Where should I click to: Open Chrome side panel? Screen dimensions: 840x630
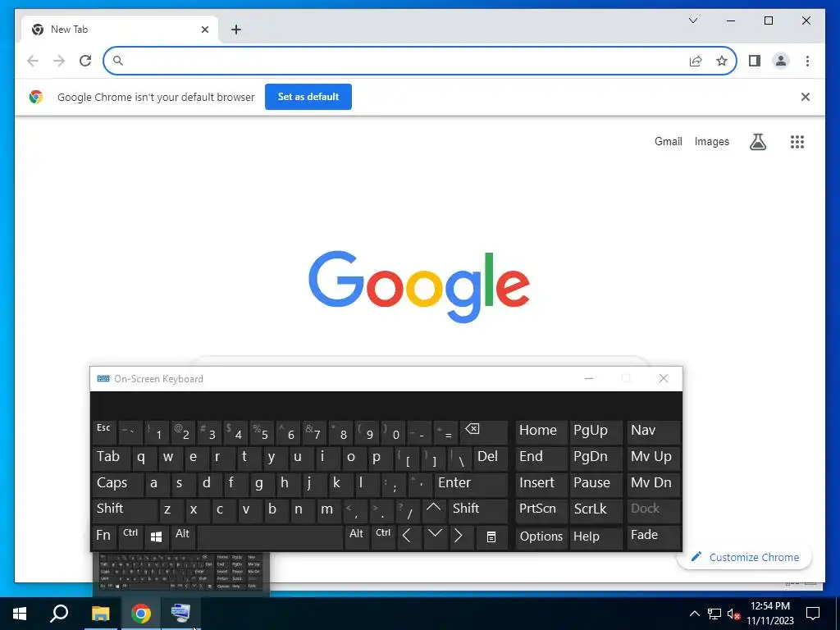(755, 61)
